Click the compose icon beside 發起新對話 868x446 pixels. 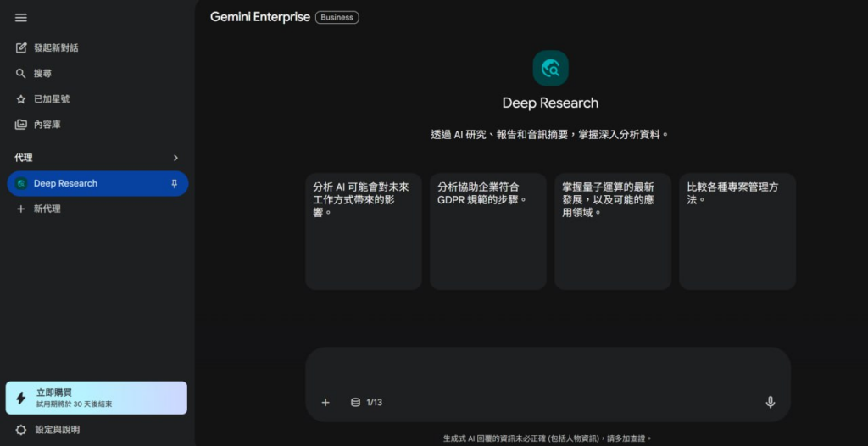click(21, 47)
